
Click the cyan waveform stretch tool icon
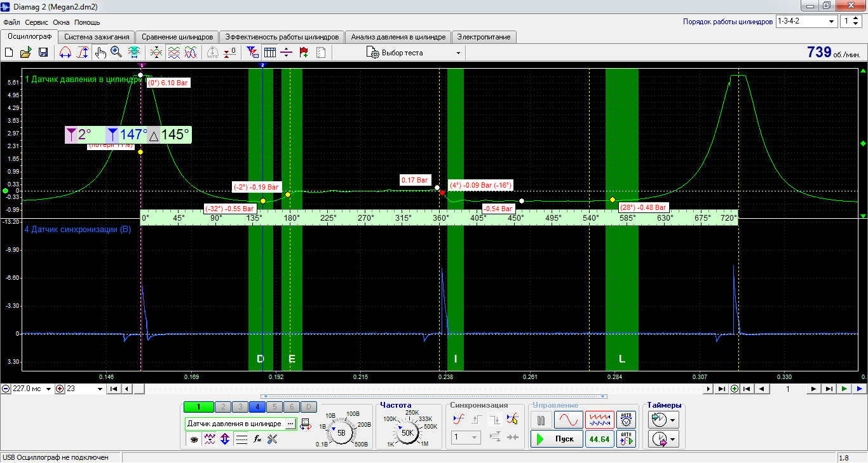click(x=134, y=53)
